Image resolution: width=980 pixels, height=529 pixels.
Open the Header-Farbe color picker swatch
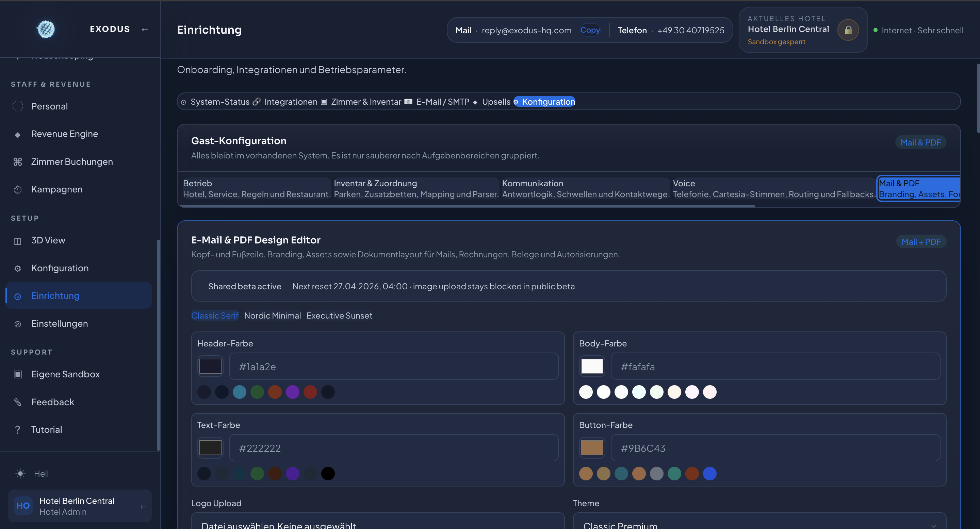point(210,366)
